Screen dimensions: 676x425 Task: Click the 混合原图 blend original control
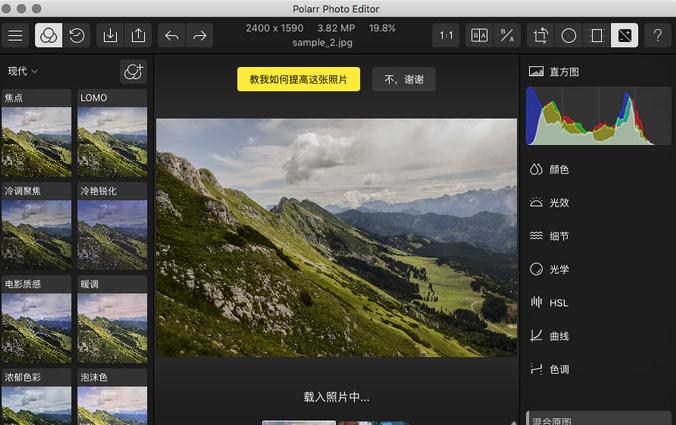tap(598, 418)
